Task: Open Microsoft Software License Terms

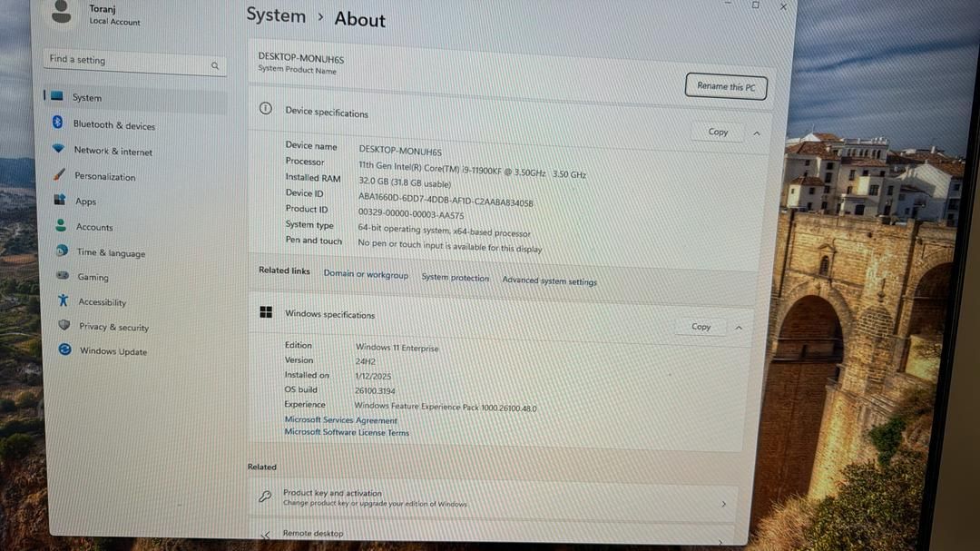Action: [x=347, y=432]
